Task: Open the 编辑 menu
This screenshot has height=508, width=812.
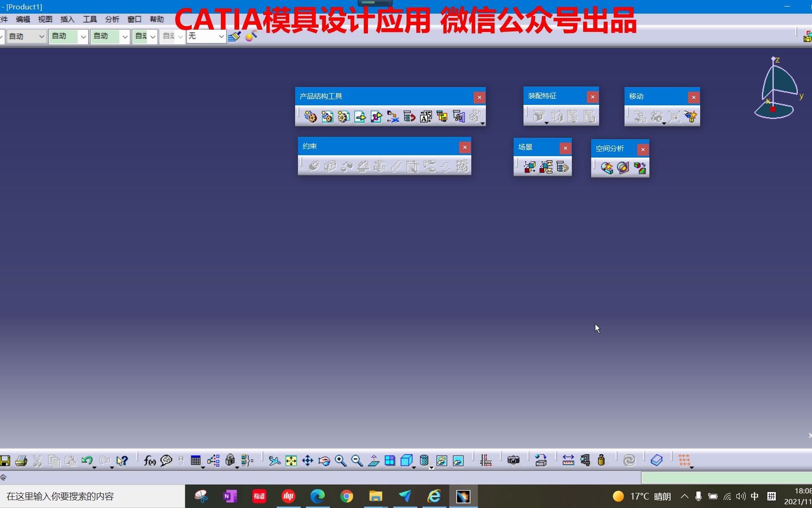Action: (23, 19)
